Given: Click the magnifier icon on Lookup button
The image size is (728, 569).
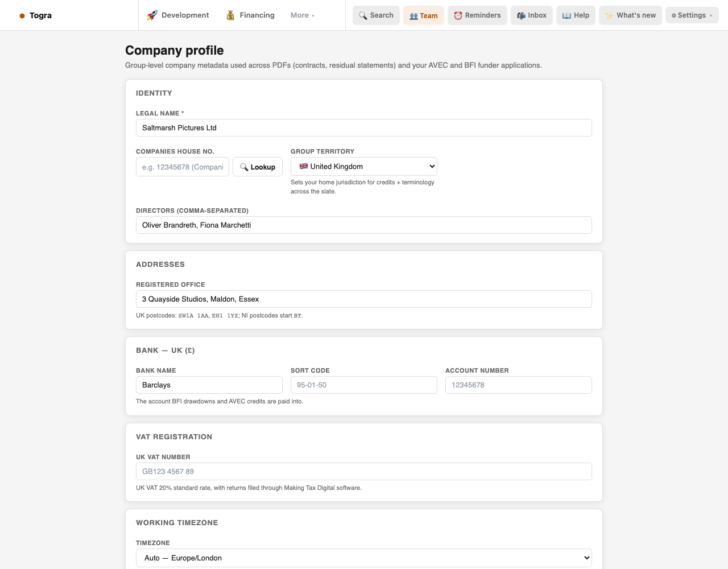Looking at the screenshot, I should pyautogui.click(x=244, y=167).
